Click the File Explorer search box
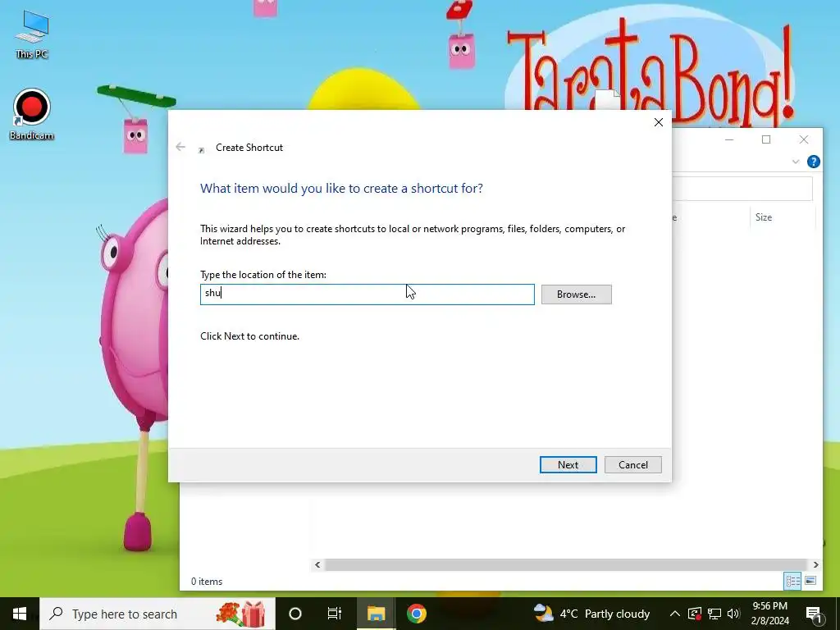This screenshot has height=630, width=840. coord(742,188)
